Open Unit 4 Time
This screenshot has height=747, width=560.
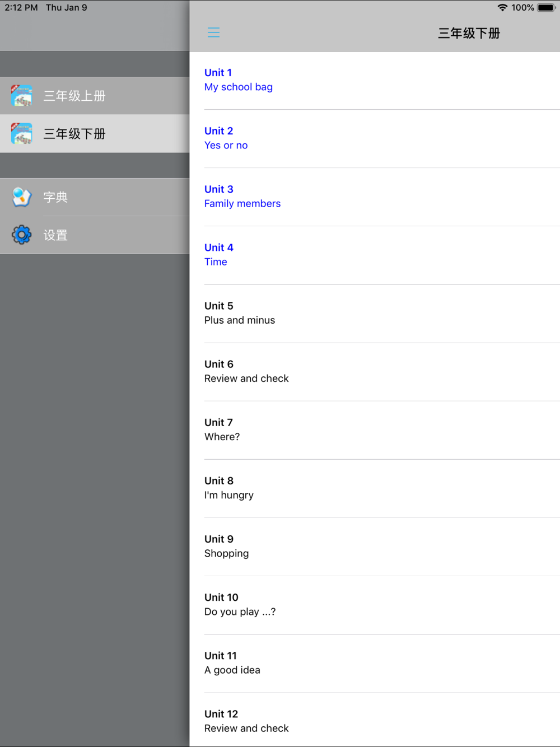pos(375,255)
